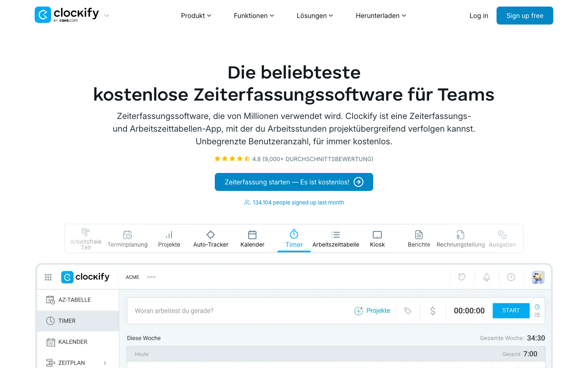Select the Terminplanung feature tab

[127, 239]
